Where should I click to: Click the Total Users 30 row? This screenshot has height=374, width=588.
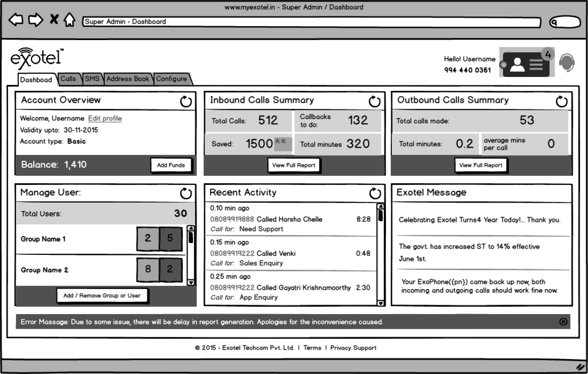click(x=105, y=213)
